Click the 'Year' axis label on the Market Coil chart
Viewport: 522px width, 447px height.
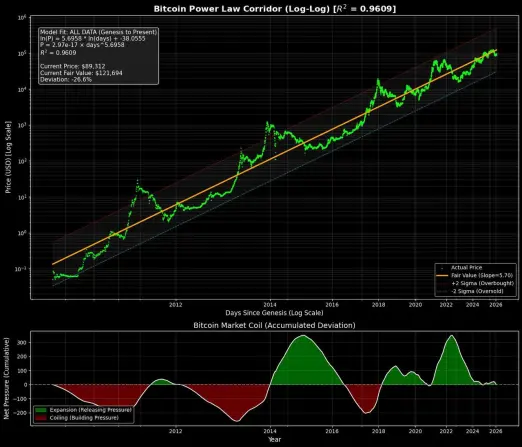[274, 439]
